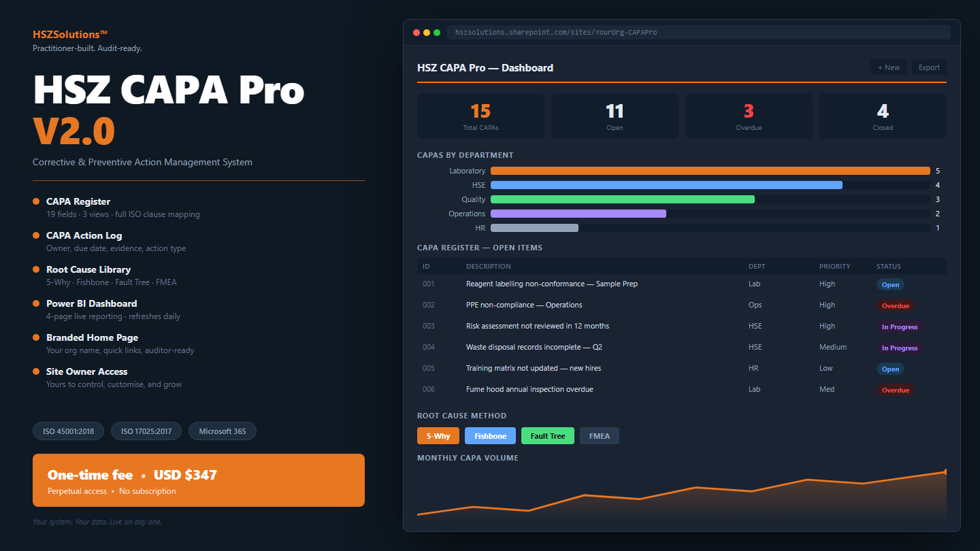Select the FMEA root cause method
The image size is (980, 551).
[600, 436]
